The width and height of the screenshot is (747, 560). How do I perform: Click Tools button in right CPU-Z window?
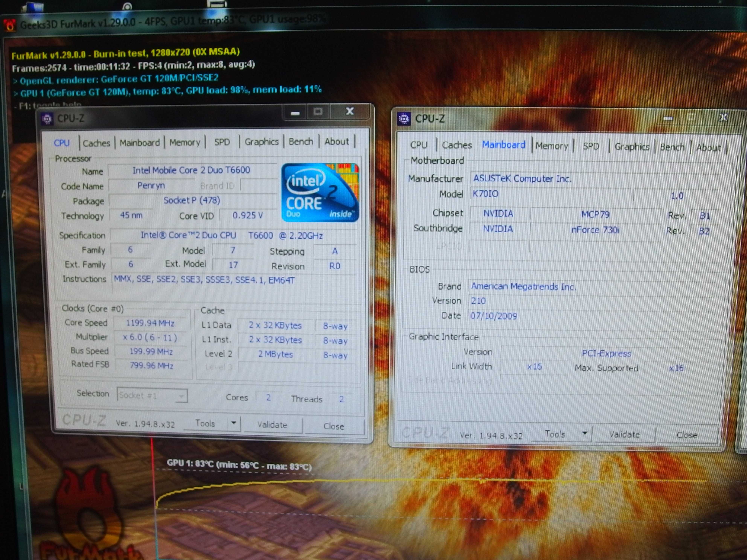(x=555, y=434)
